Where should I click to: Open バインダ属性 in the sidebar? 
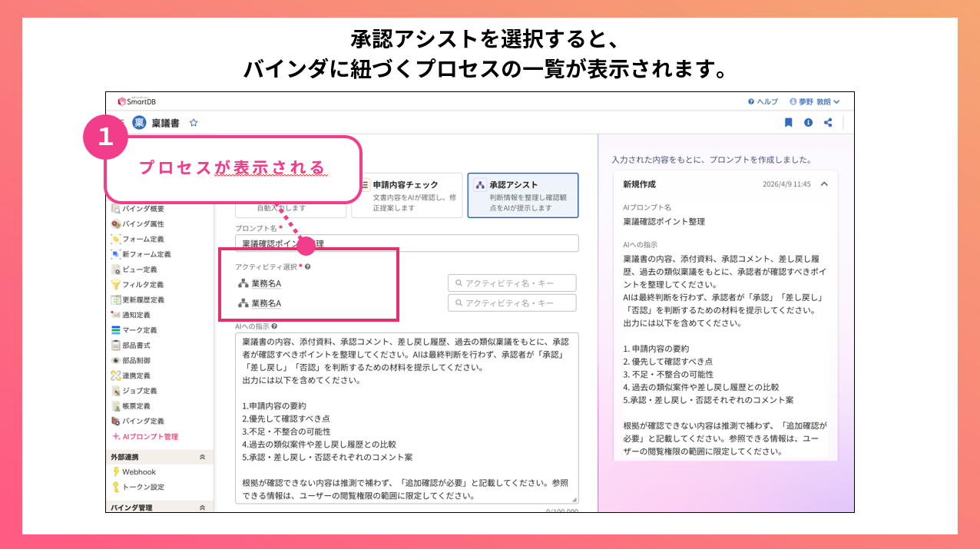point(137,224)
